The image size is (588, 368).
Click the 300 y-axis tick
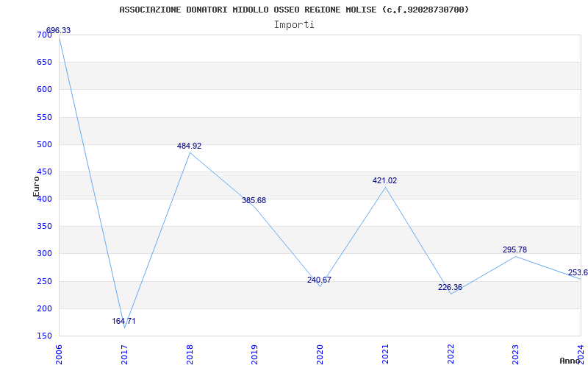tap(44, 254)
